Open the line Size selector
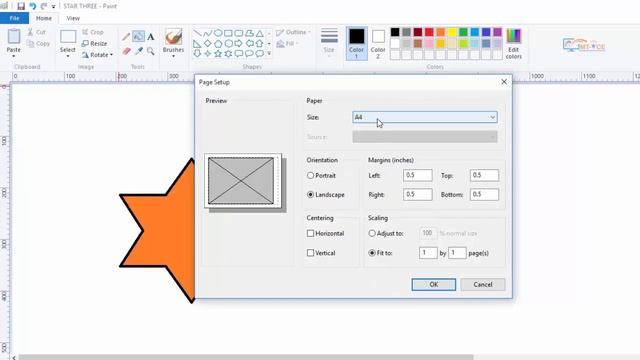This screenshot has height=360, width=640. (x=329, y=41)
